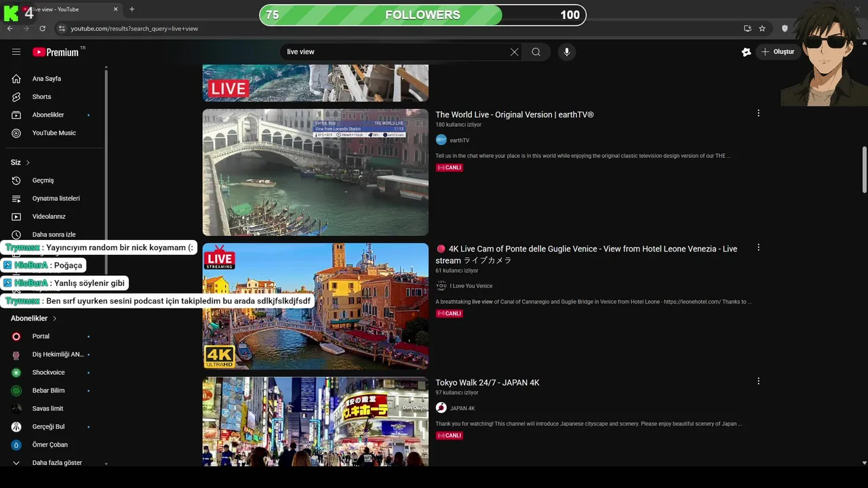Open The World Live Venice bridge thumbnail
The width and height of the screenshot is (868, 488).
coord(315,172)
